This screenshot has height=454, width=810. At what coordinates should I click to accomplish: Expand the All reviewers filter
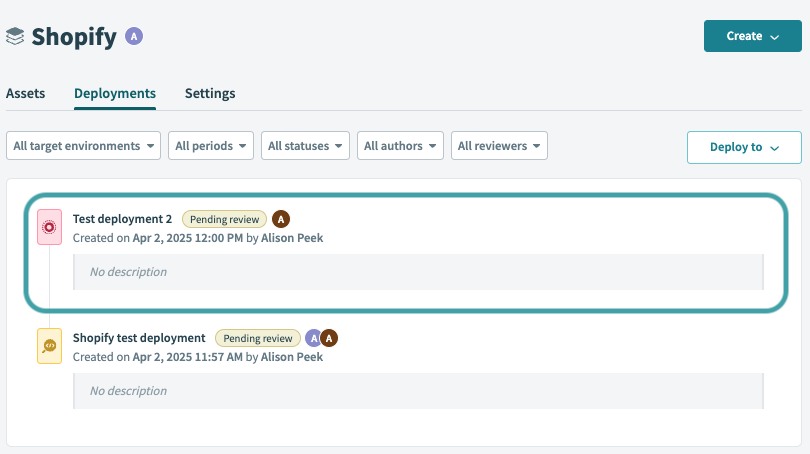click(499, 146)
